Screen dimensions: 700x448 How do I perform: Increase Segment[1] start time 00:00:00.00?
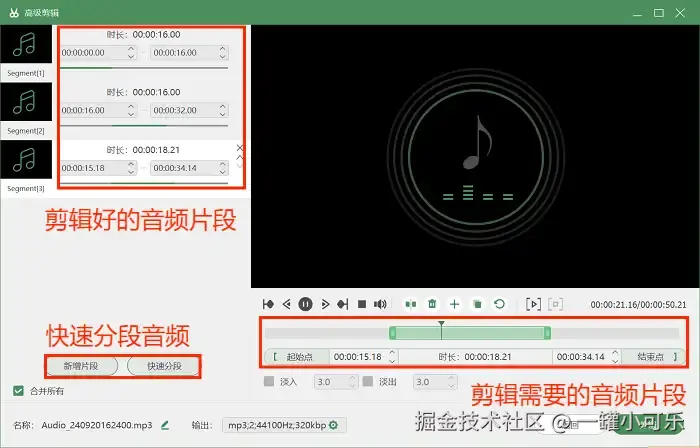click(x=131, y=49)
